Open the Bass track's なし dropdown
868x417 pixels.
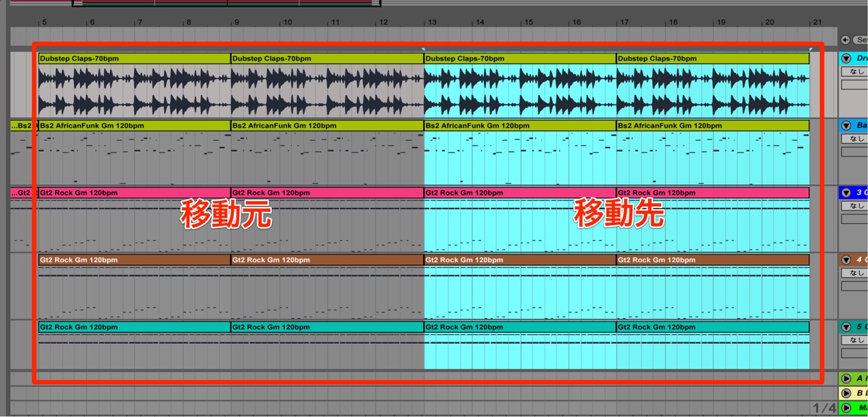coord(854,139)
